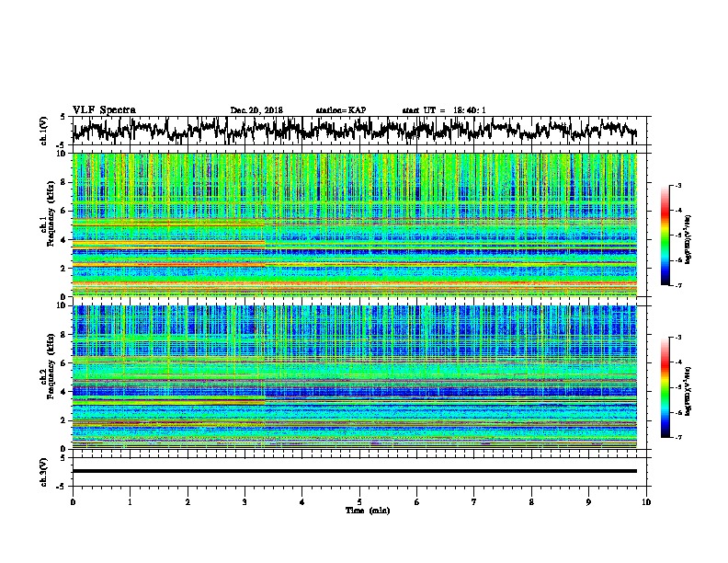This screenshot has width=728, height=563.
Task: Select the "Time (min)" axis label
Action: click(368, 511)
